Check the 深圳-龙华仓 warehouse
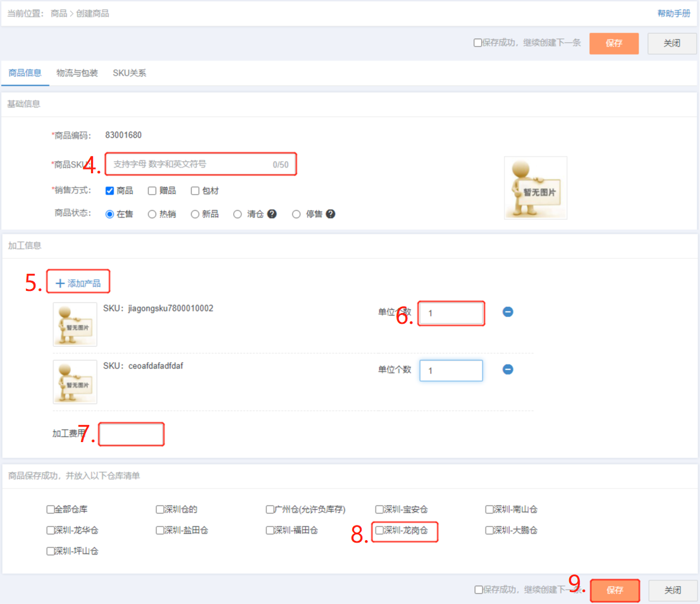The image size is (700, 604). click(x=51, y=531)
